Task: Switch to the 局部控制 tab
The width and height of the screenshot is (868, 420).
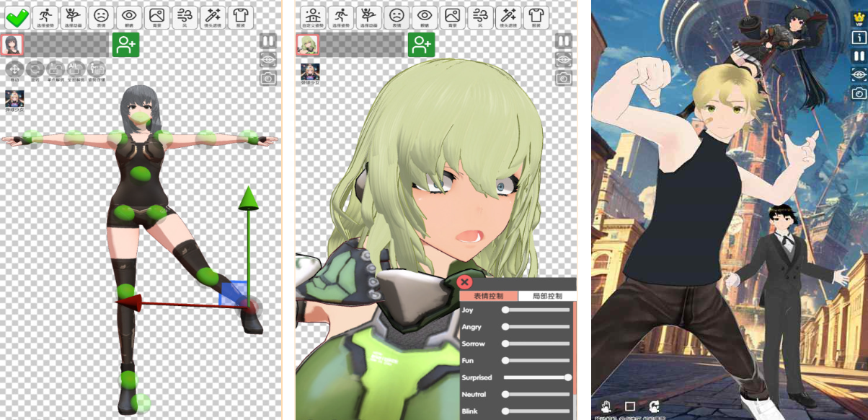Action: 547,296
